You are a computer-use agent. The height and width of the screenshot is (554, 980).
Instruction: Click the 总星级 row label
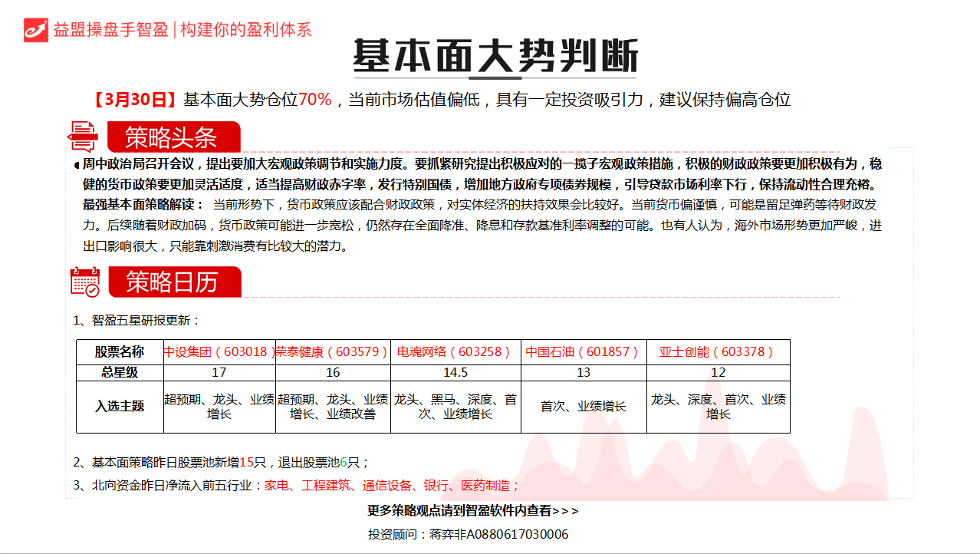pos(120,372)
